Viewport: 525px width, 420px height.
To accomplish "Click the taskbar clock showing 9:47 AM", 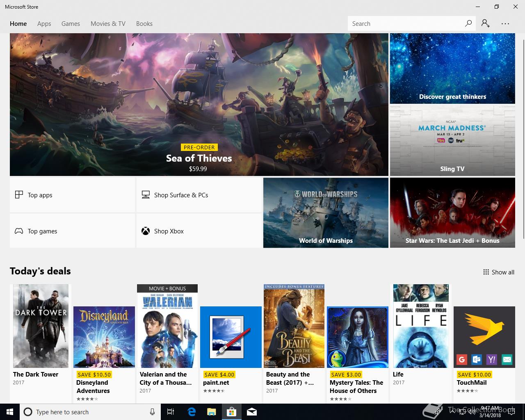I will pyautogui.click(x=490, y=412).
